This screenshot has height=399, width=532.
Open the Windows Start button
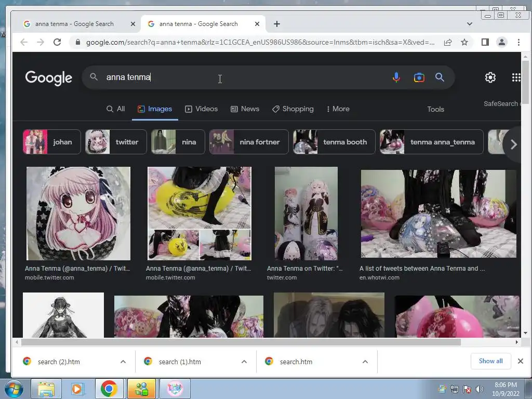pos(14,389)
